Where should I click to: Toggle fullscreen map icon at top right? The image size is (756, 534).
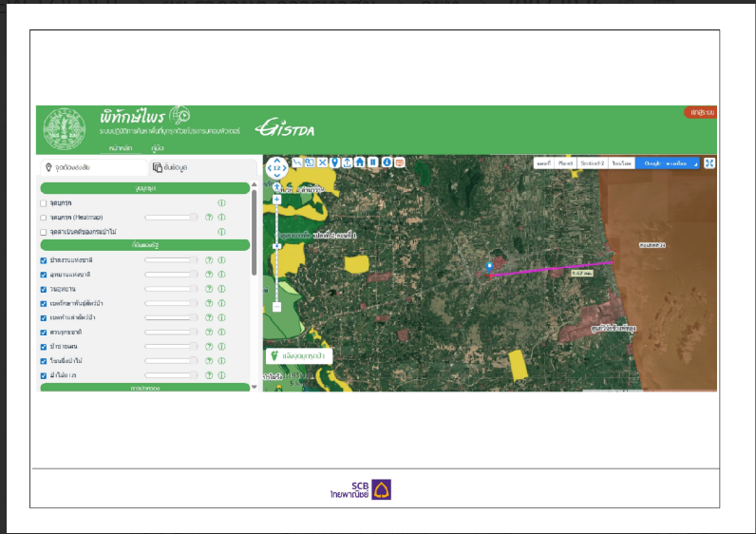(709, 163)
